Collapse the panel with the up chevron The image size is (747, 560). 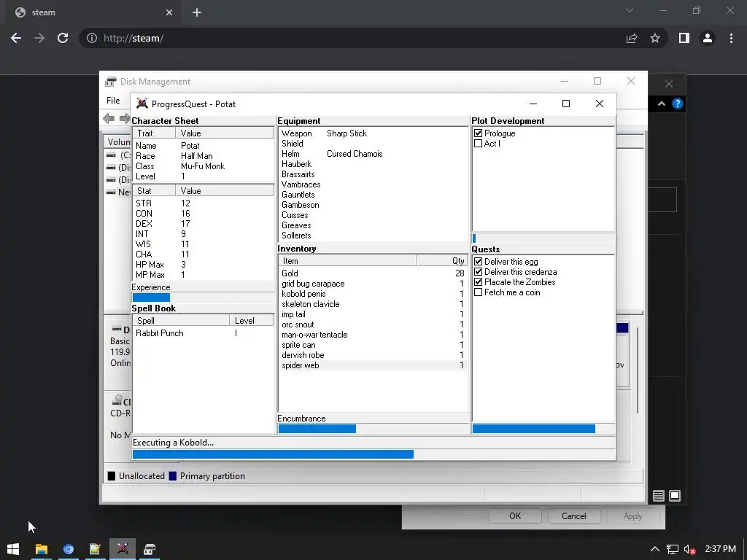pyautogui.click(x=661, y=104)
